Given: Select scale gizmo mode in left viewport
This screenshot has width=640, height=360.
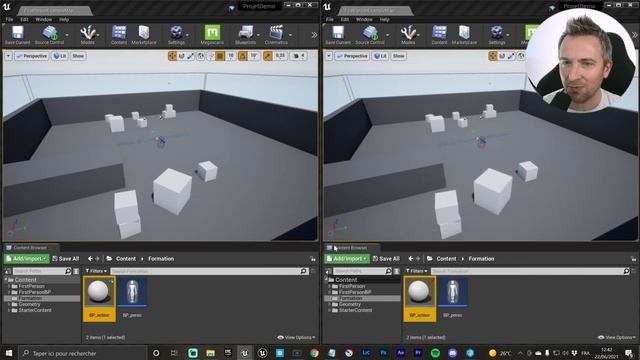Looking at the screenshot, I should [191, 56].
